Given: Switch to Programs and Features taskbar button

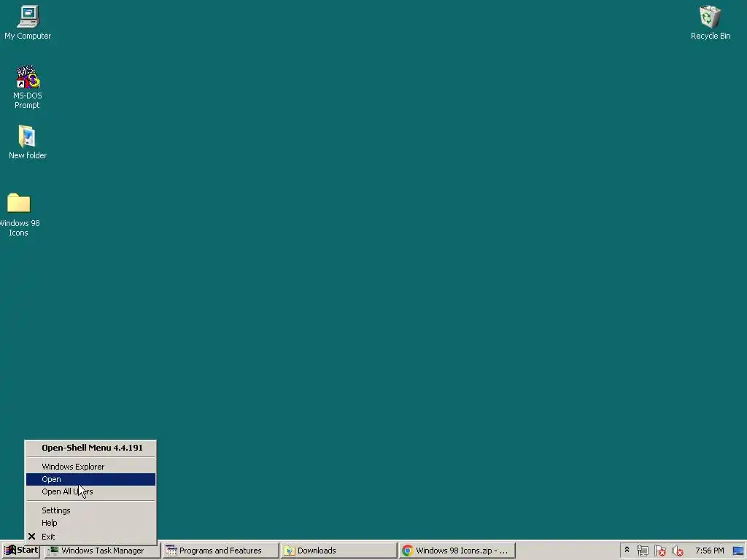Looking at the screenshot, I should click(x=220, y=551).
